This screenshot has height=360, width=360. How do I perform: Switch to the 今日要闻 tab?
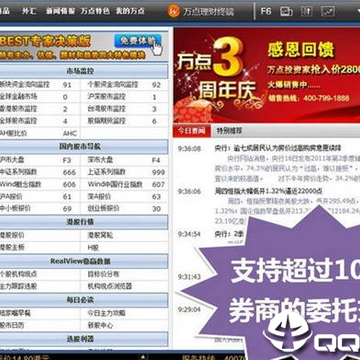[x=191, y=131]
